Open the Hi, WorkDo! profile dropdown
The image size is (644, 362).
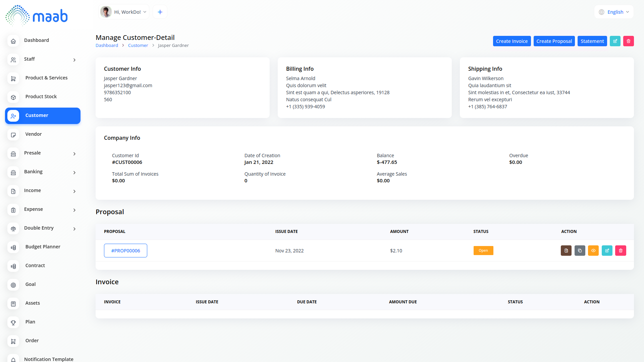click(x=124, y=12)
